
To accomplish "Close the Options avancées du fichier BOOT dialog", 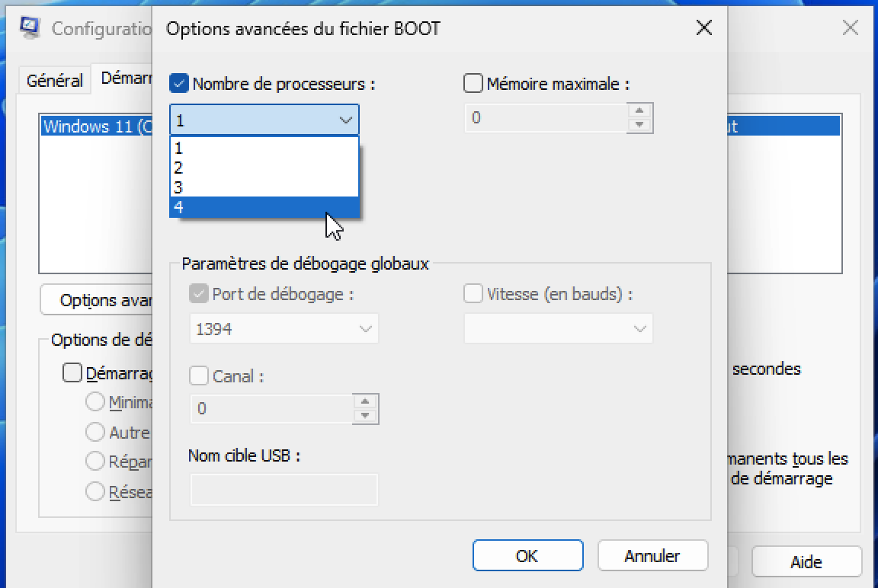I will [x=704, y=27].
